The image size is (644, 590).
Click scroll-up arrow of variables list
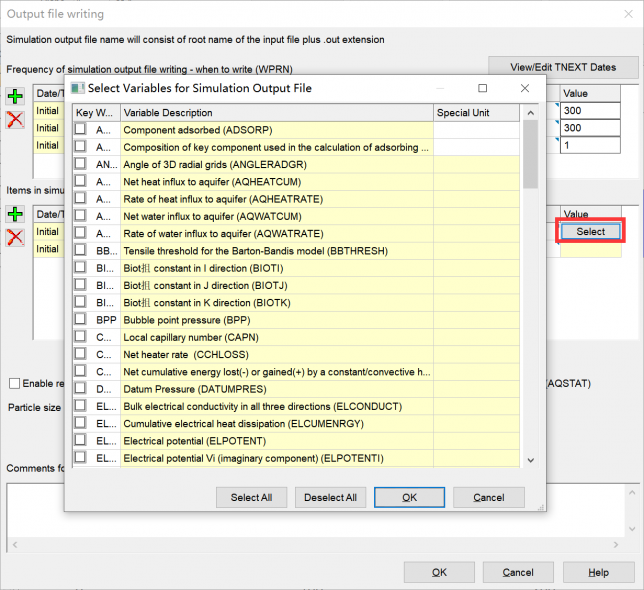click(x=530, y=112)
